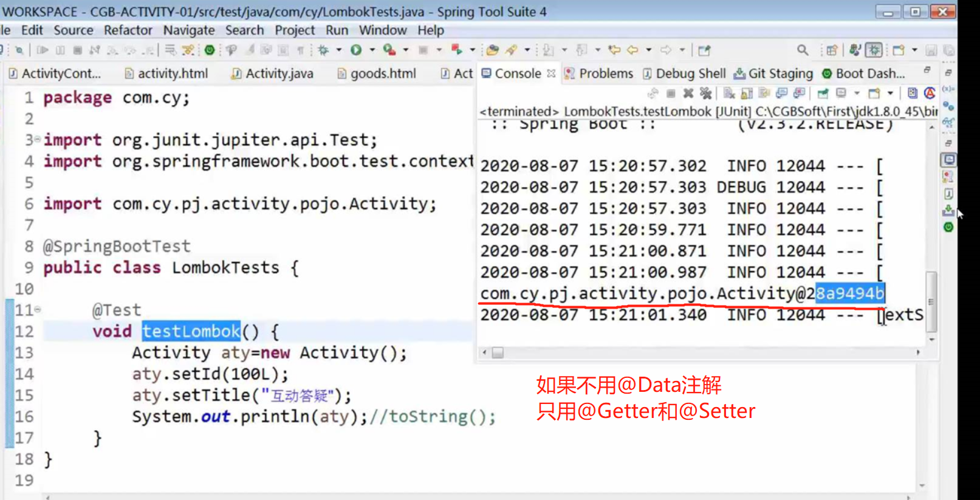
Task: Click the Clear Console icon
Action: [x=730, y=94]
